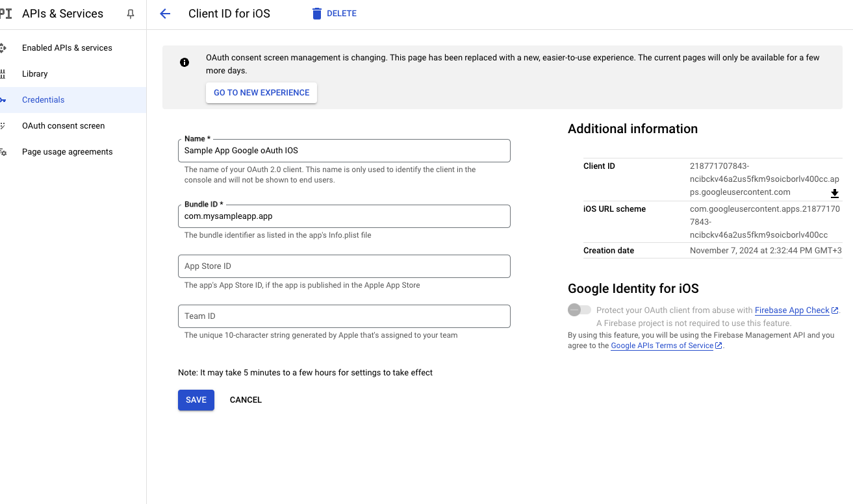Download the Client ID JSON icon
The width and height of the screenshot is (853, 504).
835,194
